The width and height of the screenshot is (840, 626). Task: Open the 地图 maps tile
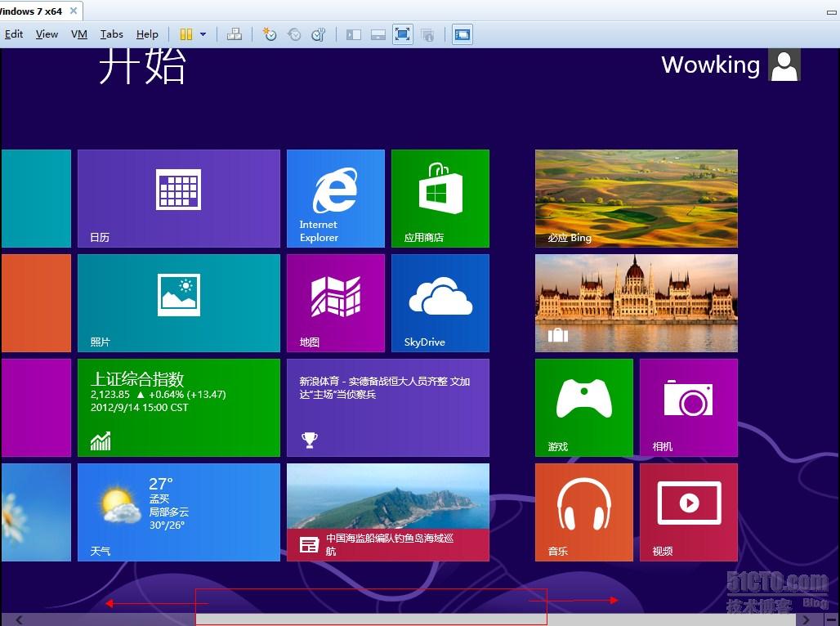click(336, 303)
